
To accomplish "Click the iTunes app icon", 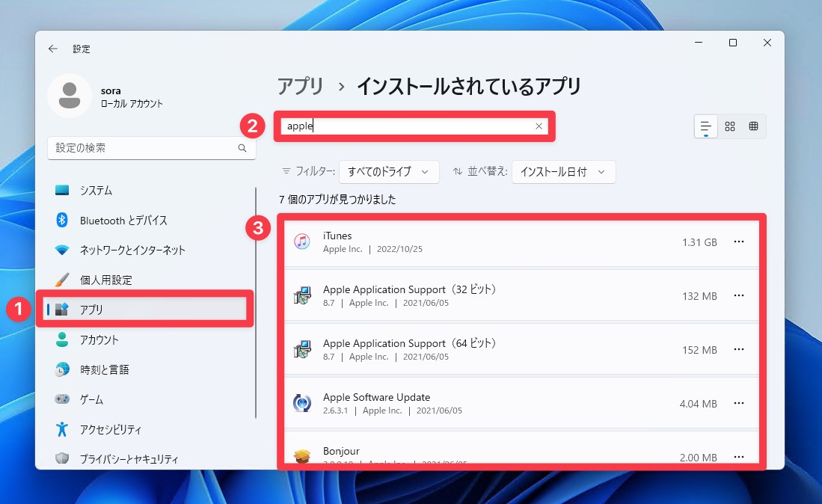I will [x=302, y=242].
